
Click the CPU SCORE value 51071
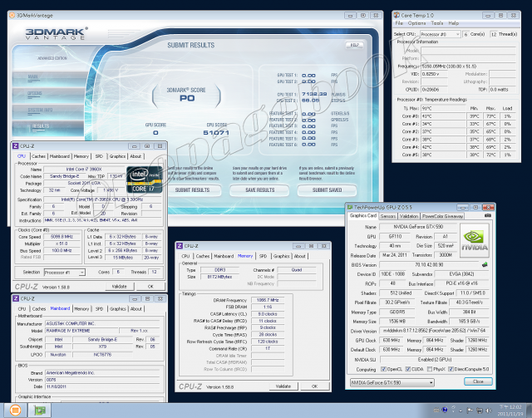pos(216,133)
